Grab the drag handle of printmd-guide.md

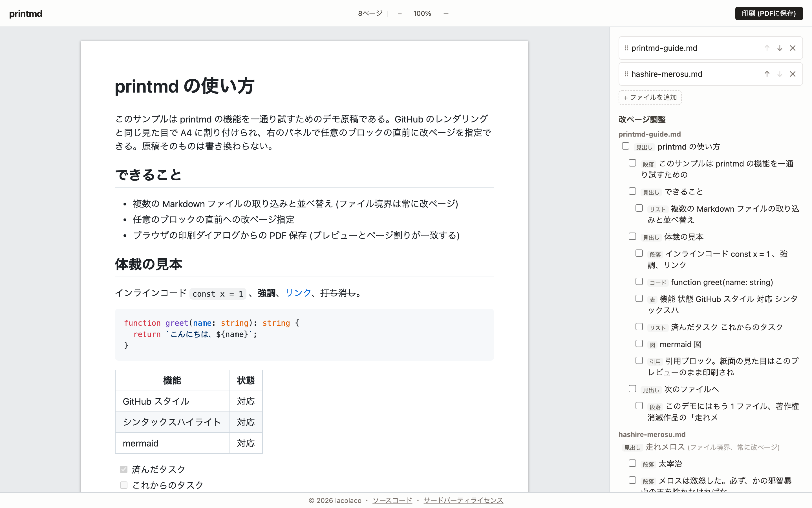(626, 48)
